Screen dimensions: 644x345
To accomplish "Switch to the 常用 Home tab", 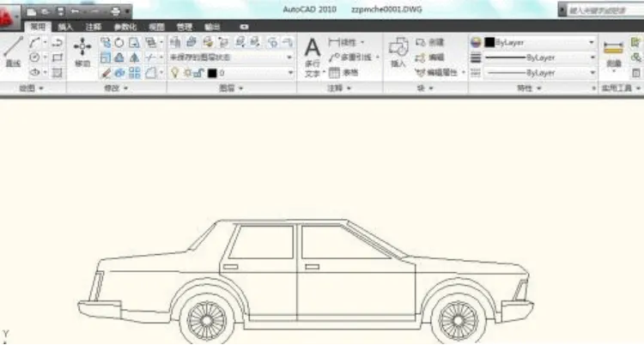I will tap(38, 27).
